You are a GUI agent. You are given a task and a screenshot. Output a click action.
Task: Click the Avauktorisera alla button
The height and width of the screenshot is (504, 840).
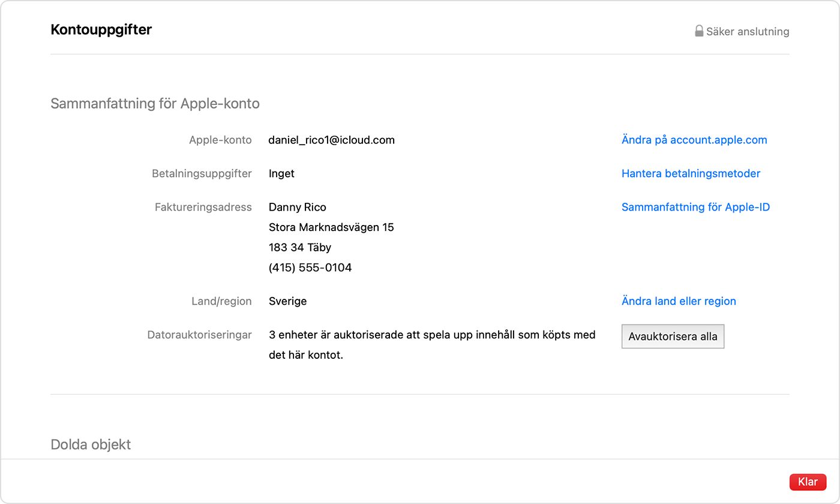[x=673, y=337]
